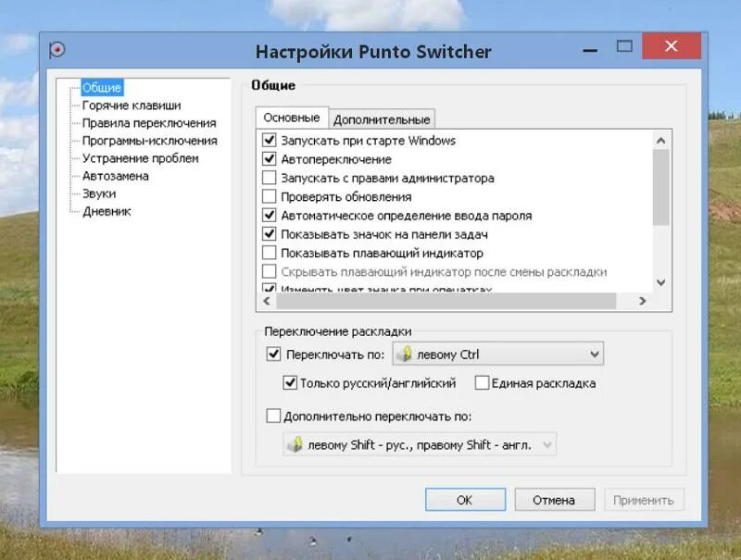The image size is (741, 560).
Task: Enable Запускать с правами администратора
Action: tap(269, 178)
